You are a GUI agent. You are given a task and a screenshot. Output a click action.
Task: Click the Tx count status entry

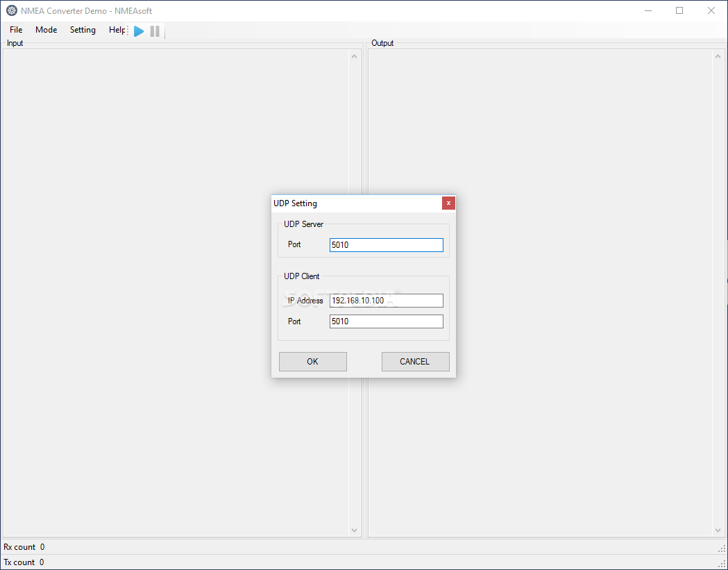click(24, 562)
